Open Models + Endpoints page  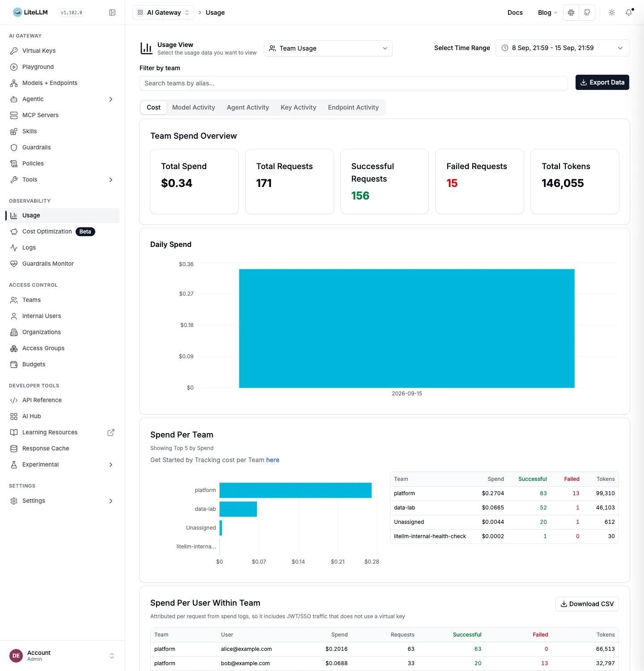click(62, 83)
